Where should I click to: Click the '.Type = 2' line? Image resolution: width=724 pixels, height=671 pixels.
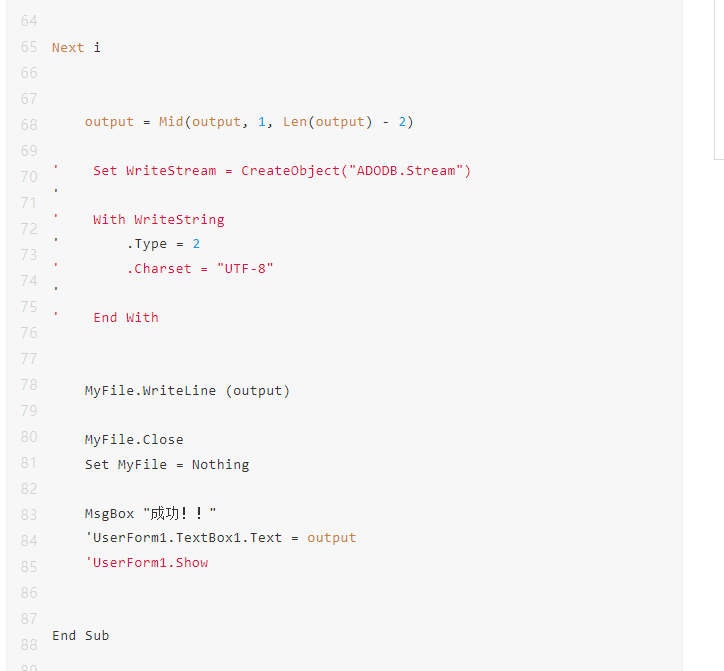click(163, 244)
